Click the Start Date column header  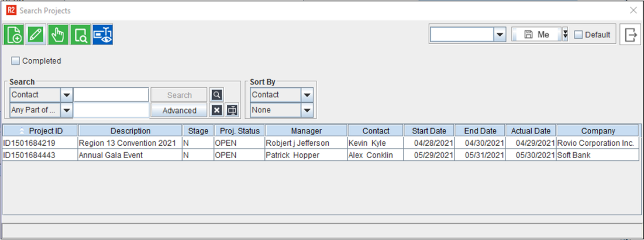click(x=429, y=131)
